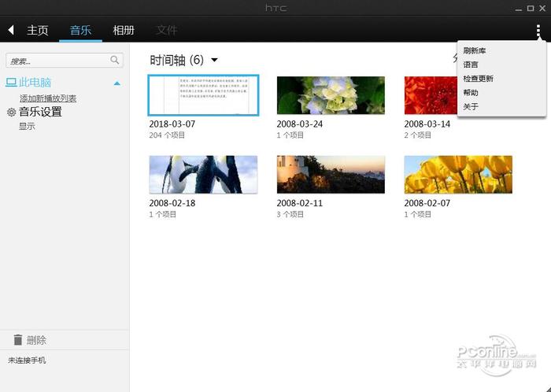The height and width of the screenshot is (392, 551).
Task: Choose 语言 from the menu
Action: pyautogui.click(x=470, y=65)
